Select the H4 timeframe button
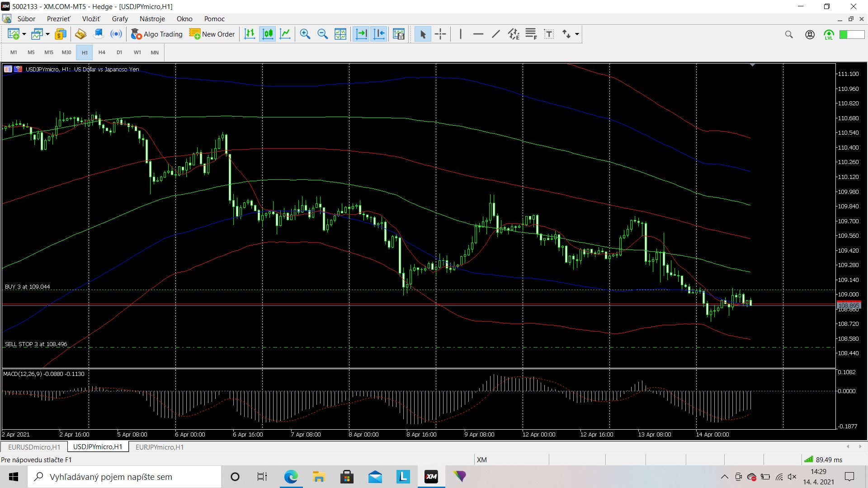The width and height of the screenshot is (868, 488). tap(102, 52)
